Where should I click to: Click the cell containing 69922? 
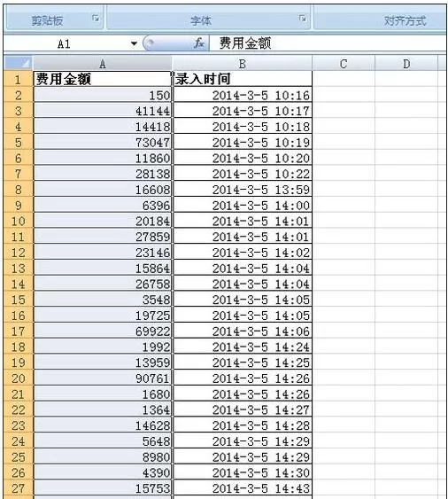point(103,331)
